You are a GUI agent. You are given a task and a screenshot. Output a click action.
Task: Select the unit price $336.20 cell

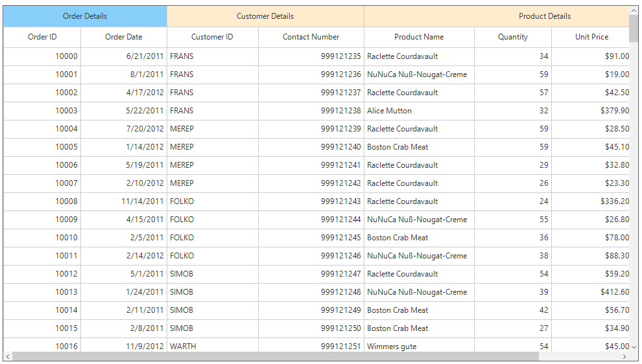click(x=590, y=201)
